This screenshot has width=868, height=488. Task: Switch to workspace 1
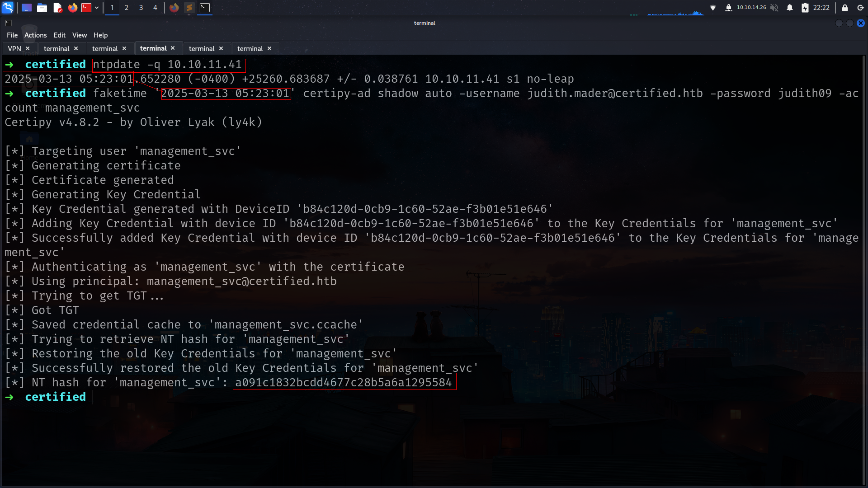112,8
